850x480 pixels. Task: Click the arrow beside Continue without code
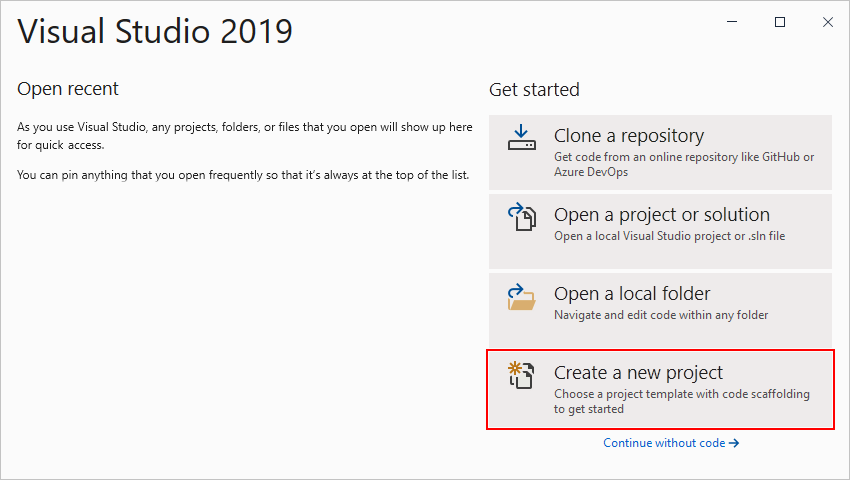point(734,443)
